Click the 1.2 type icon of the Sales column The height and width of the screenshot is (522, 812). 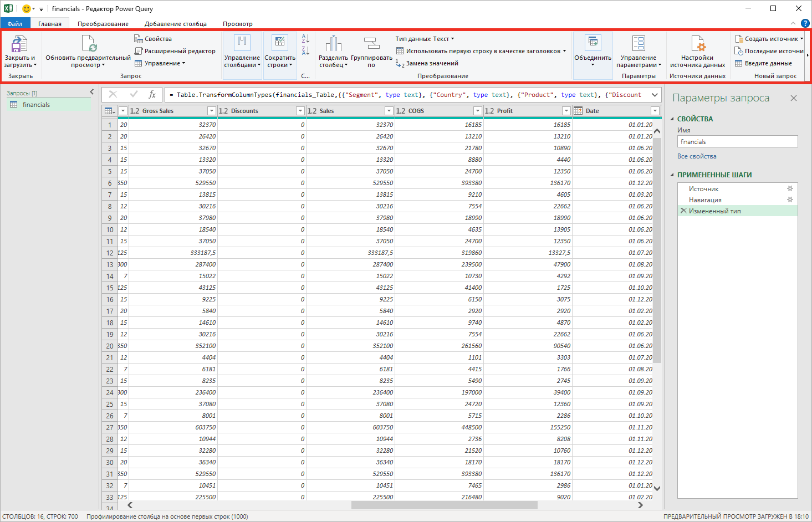[312, 111]
